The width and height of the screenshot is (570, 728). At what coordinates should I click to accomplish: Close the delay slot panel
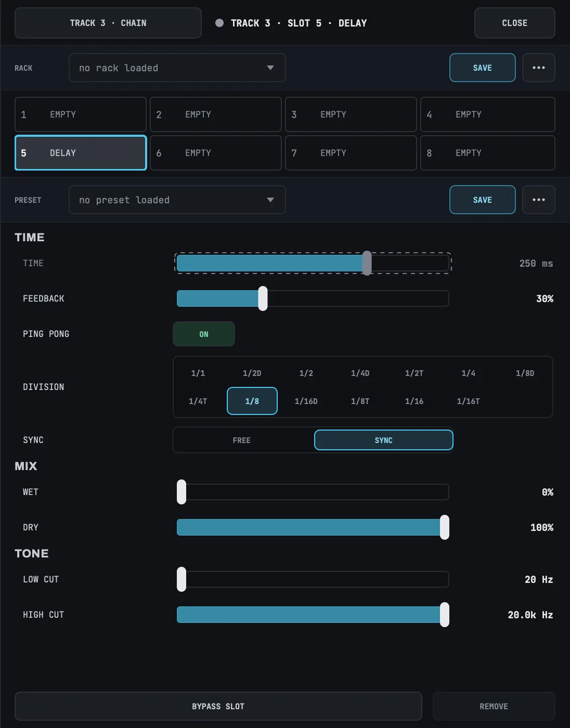click(515, 23)
